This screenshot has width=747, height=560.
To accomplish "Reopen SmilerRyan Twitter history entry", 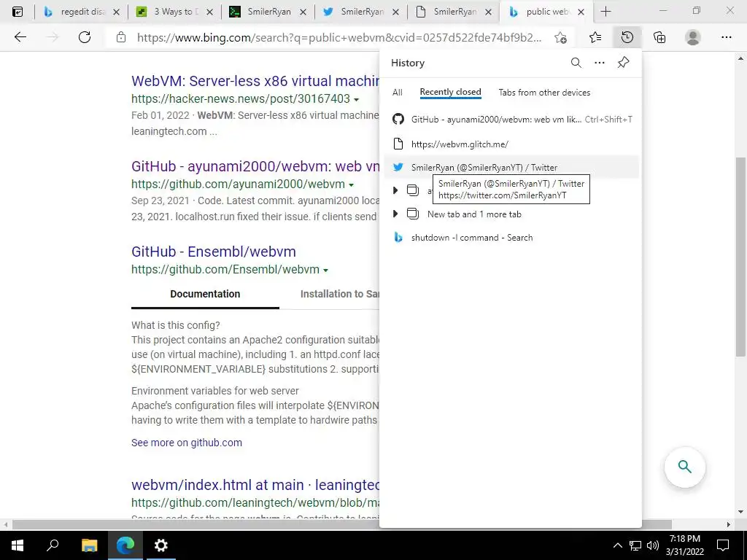I will pos(511,167).
